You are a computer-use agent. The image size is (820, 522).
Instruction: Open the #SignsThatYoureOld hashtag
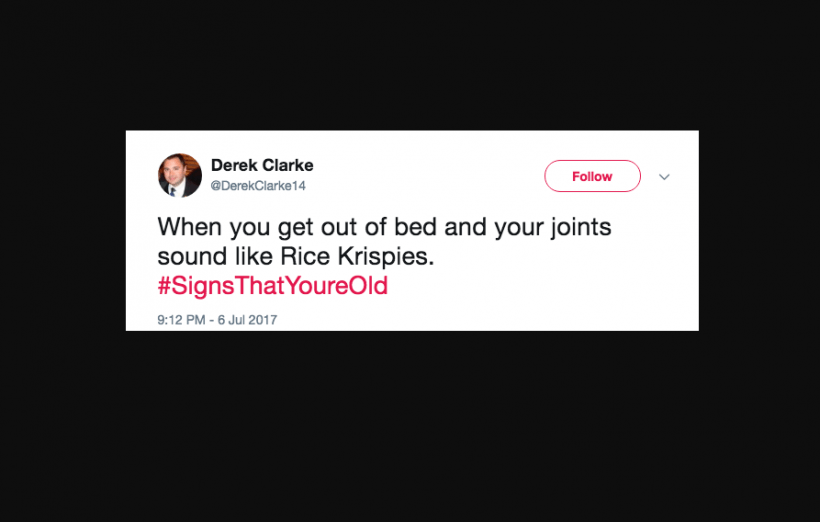(272, 286)
